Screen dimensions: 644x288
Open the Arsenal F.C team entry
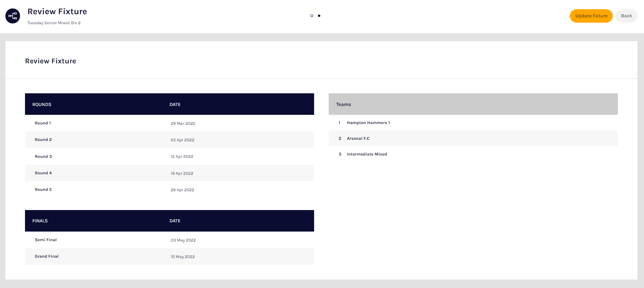[358, 139]
